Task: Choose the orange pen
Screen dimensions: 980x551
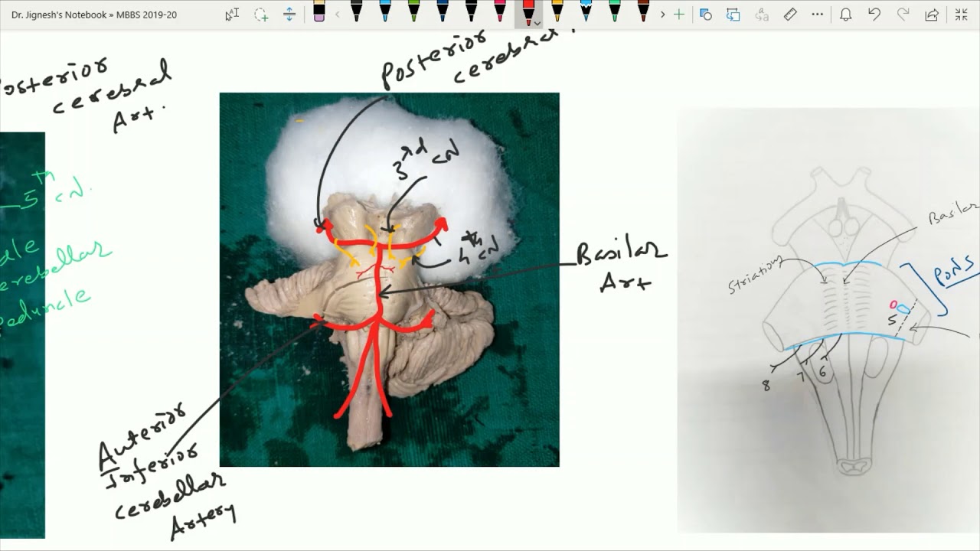Action: click(557, 11)
